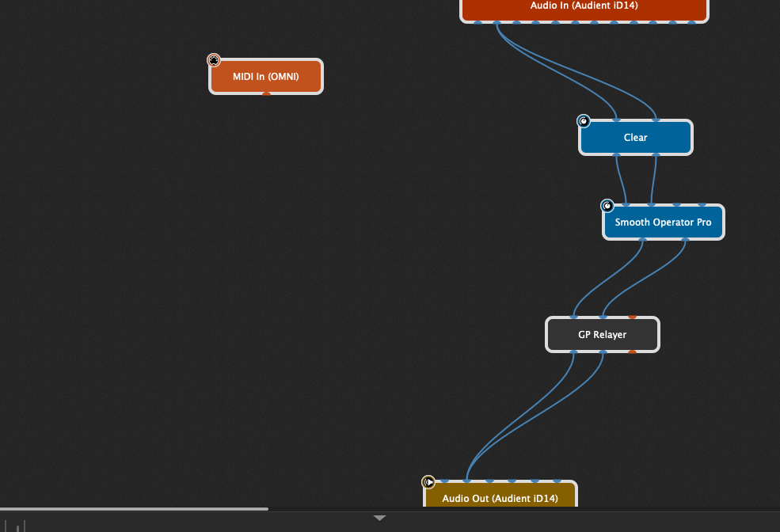The image size is (780, 532).
Task: Click the left input pin of GP Relayer
Action: 574,318
